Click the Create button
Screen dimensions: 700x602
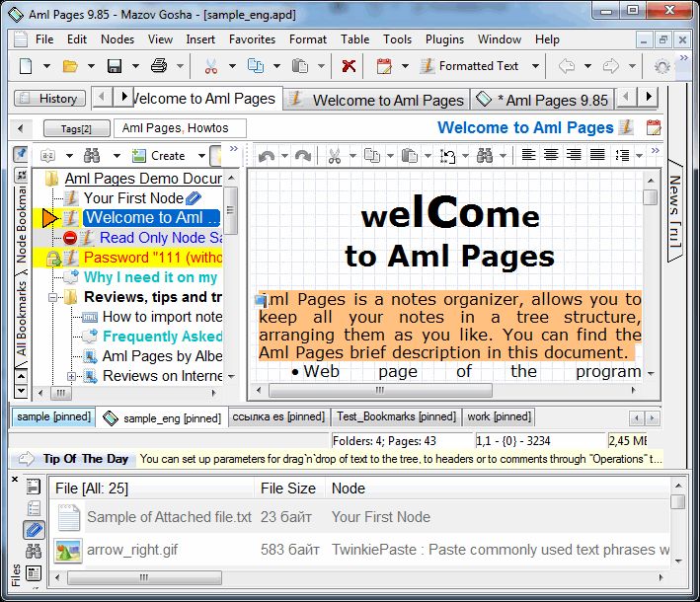159,156
